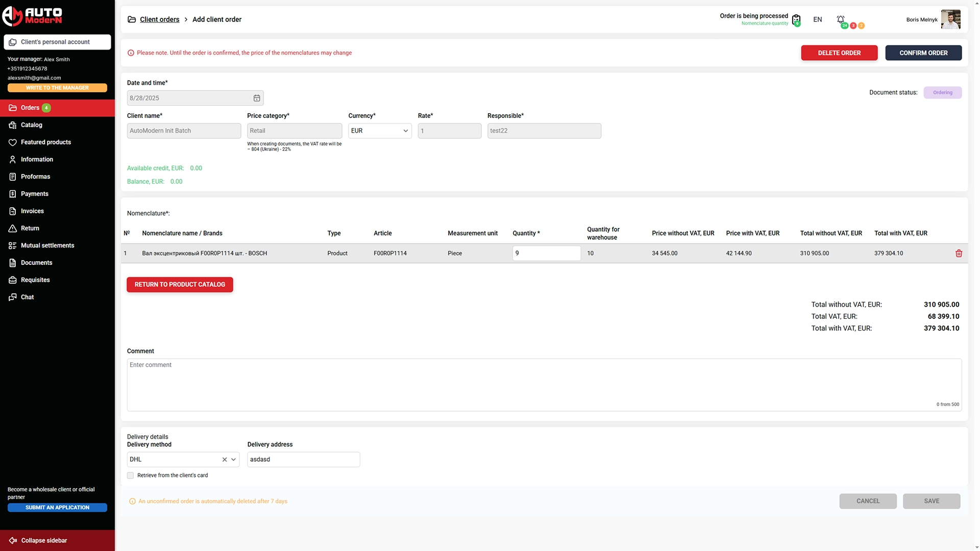Open the date picker calendar icon

tap(257, 97)
